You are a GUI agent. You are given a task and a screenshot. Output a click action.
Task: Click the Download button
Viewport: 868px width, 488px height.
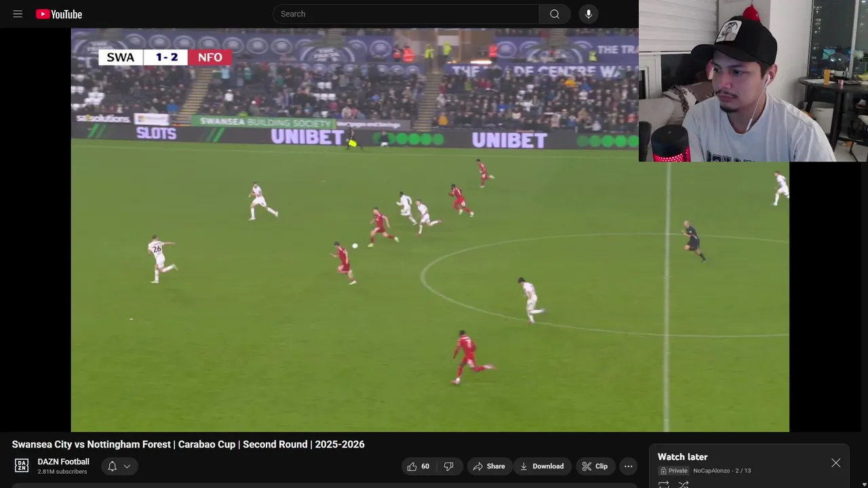542,466
